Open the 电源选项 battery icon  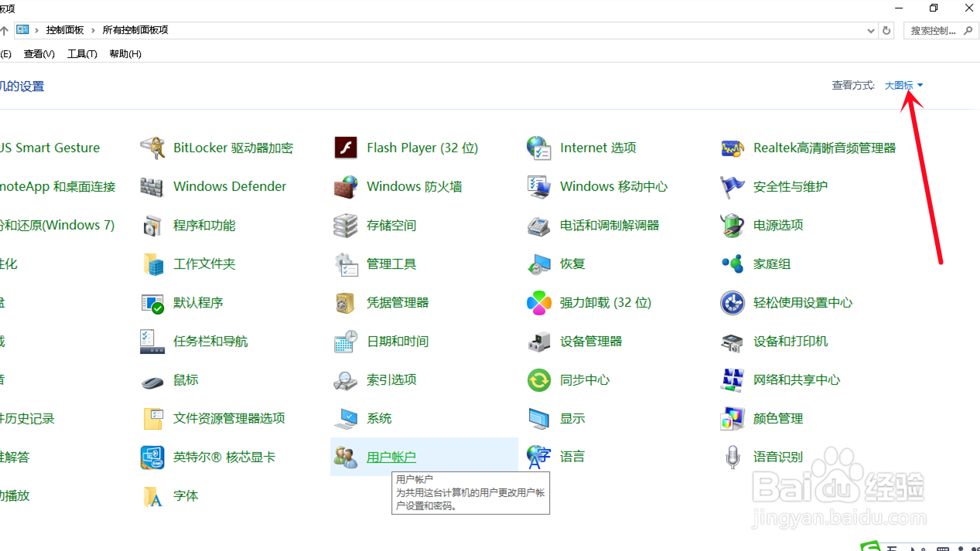732,225
